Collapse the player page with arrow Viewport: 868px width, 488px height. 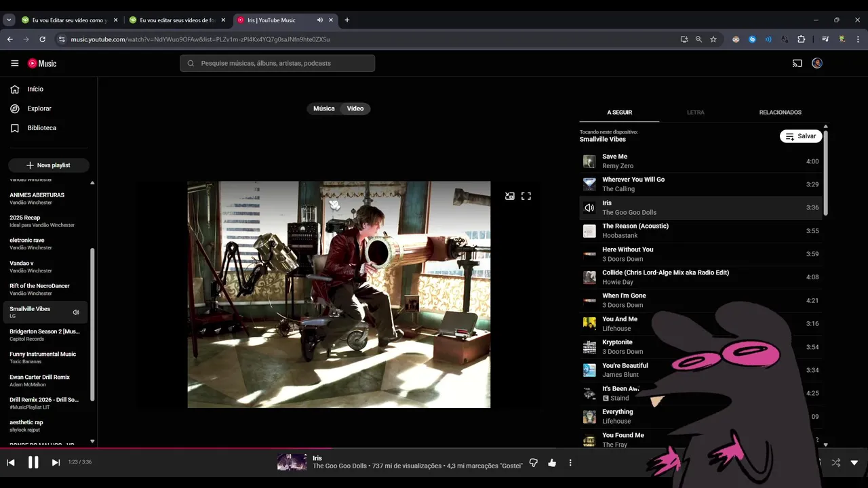point(854,462)
